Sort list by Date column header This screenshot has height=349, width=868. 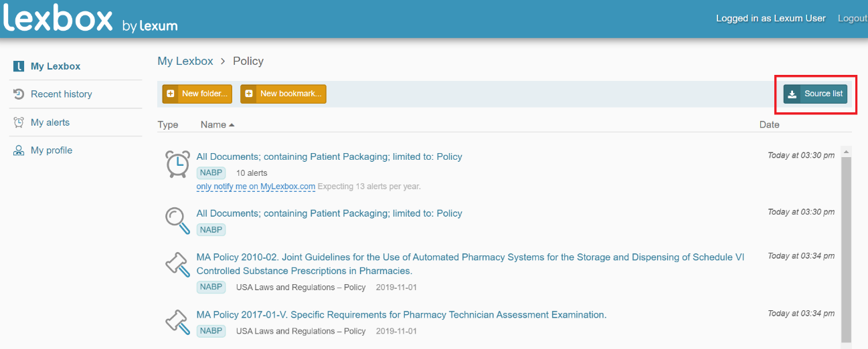point(769,124)
